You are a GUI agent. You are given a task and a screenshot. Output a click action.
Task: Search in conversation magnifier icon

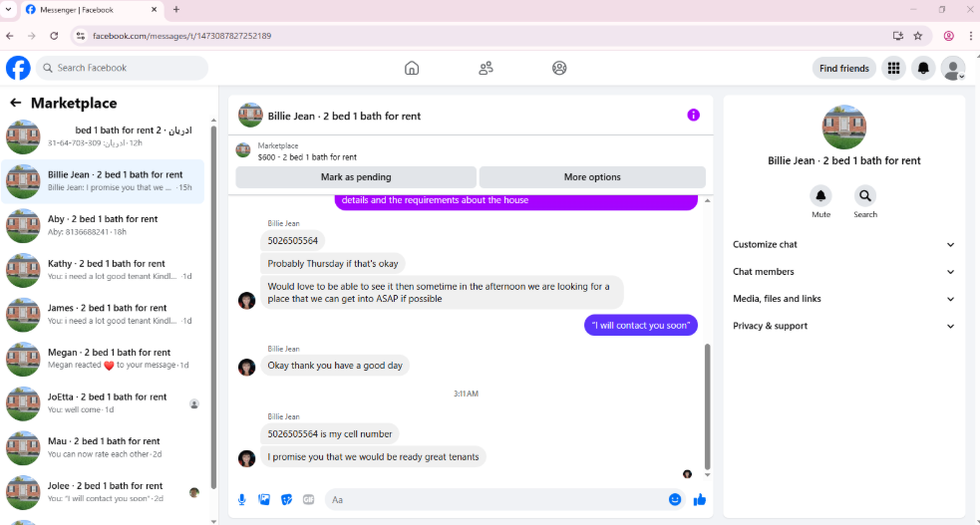coord(865,196)
